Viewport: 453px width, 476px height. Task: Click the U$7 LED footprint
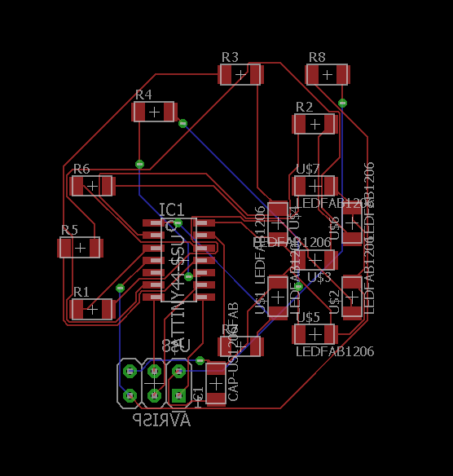pos(315,186)
